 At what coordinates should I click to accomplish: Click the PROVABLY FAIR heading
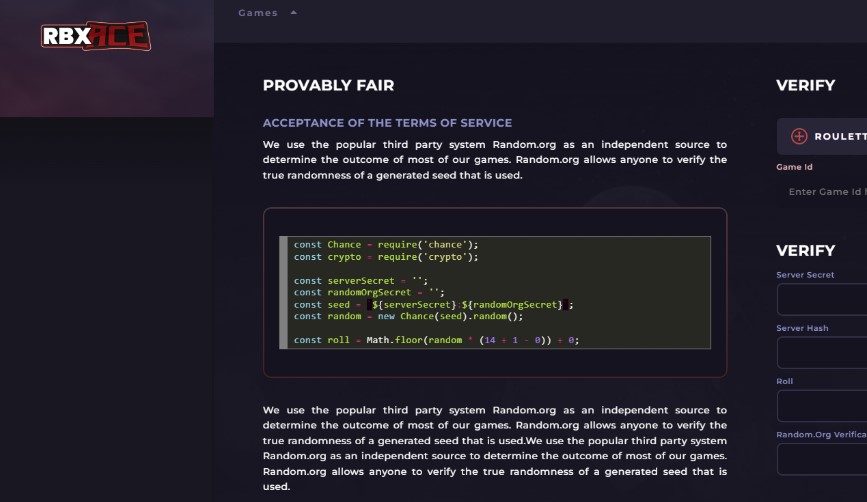pos(328,85)
